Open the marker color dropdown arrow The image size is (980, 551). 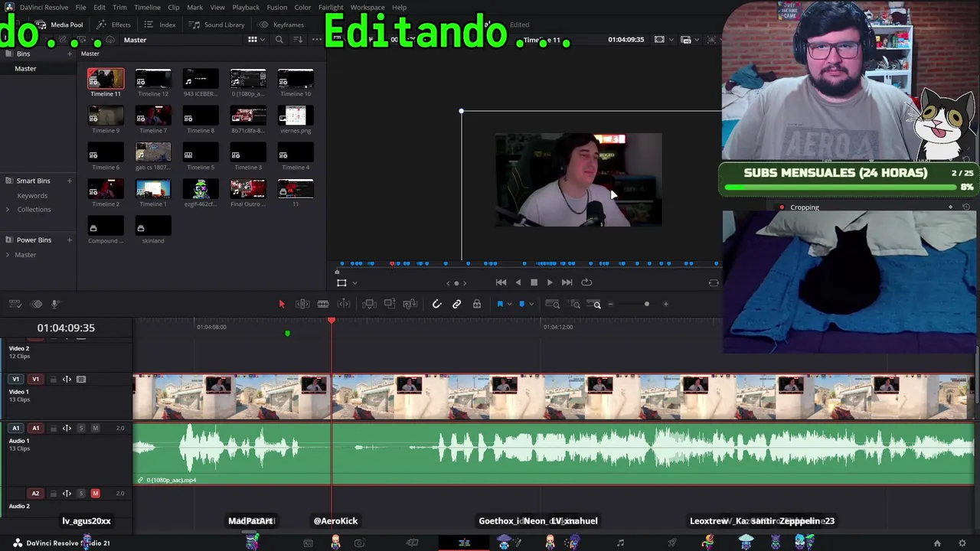tap(531, 305)
